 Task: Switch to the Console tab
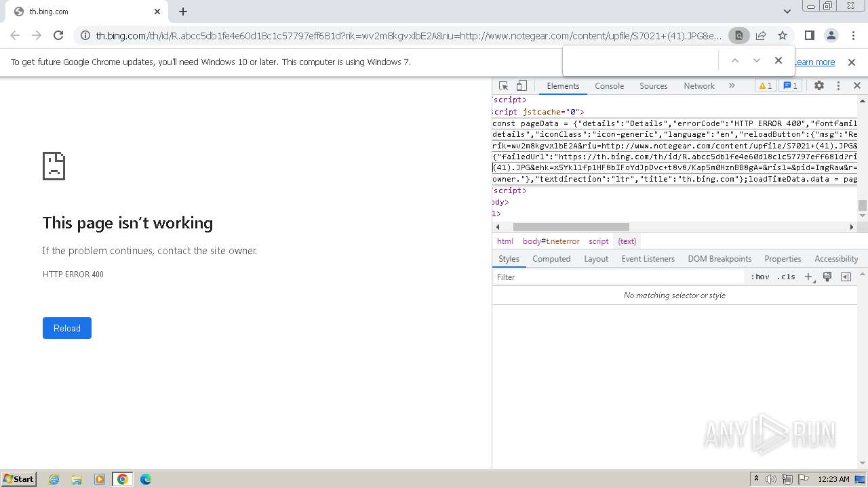click(x=609, y=86)
